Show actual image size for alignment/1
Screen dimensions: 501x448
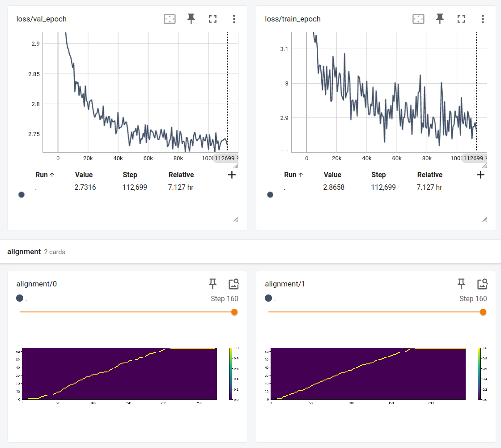483,284
